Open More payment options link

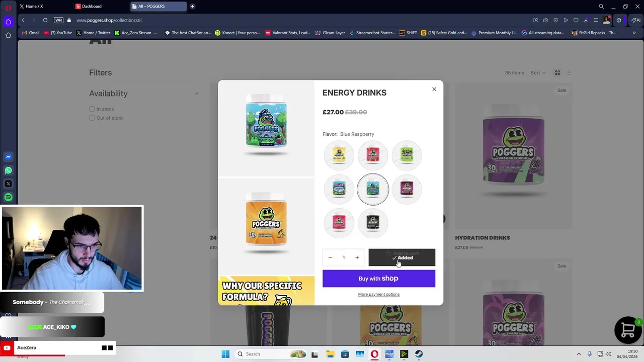click(379, 294)
